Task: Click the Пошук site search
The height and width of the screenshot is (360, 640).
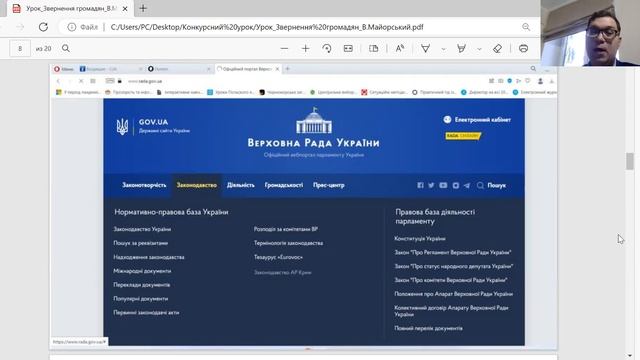Action: click(491, 185)
